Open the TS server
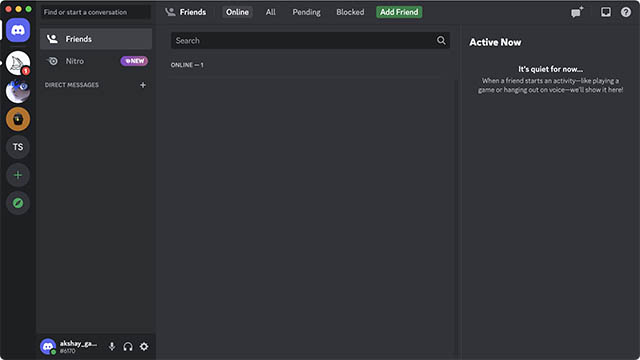The height and width of the screenshot is (360, 640). 18,147
